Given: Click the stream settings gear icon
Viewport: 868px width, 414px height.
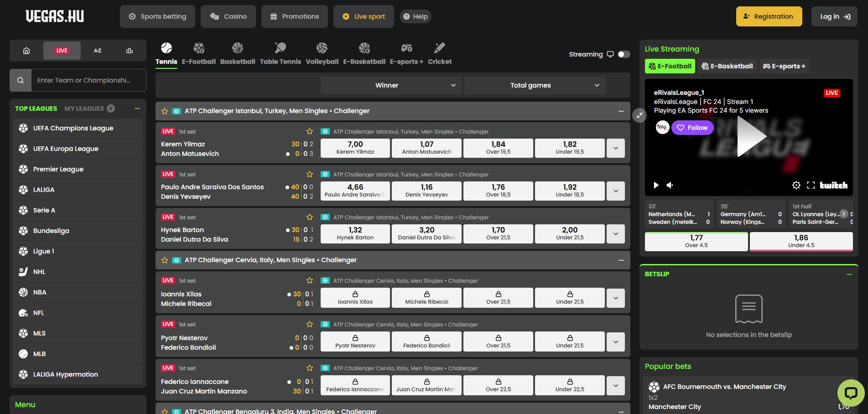Looking at the screenshot, I should tap(796, 185).
